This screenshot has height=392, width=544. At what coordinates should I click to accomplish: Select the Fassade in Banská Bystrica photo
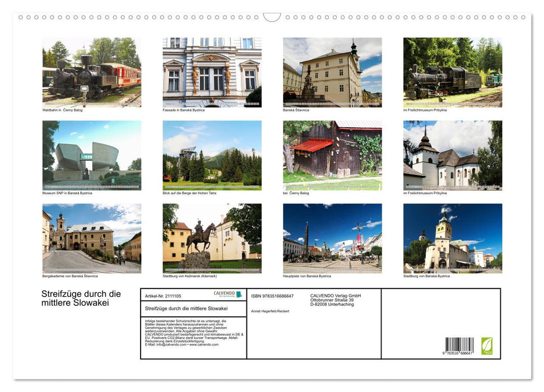pyautogui.click(x=212, y=72)
